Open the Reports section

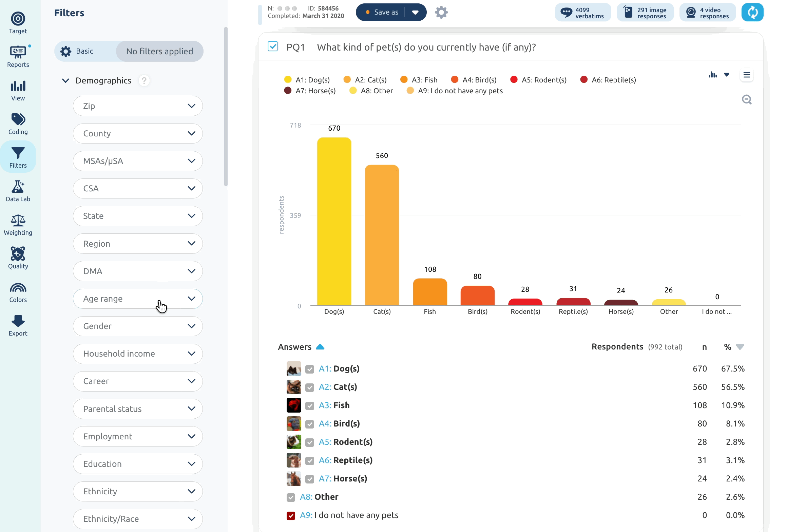[18, 56]
